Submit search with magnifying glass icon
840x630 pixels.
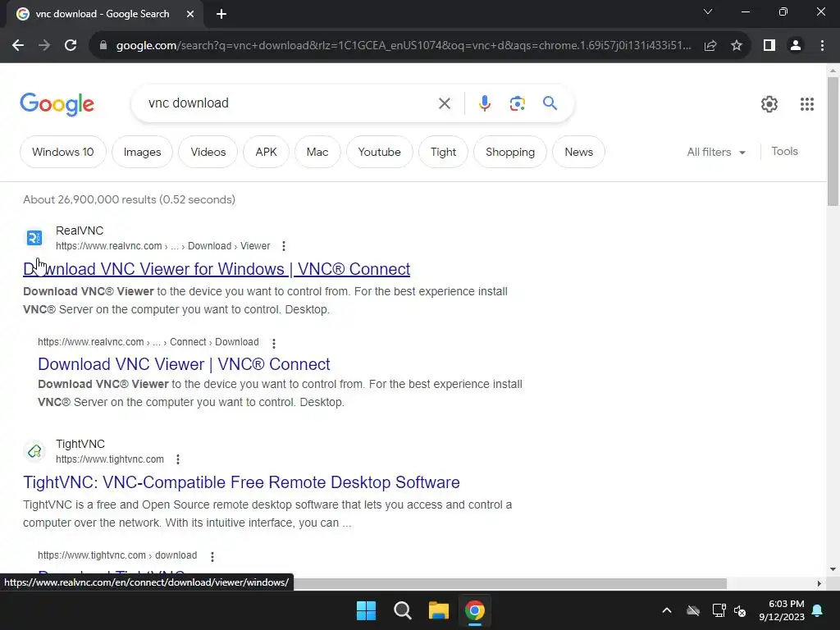pos(550,103)
